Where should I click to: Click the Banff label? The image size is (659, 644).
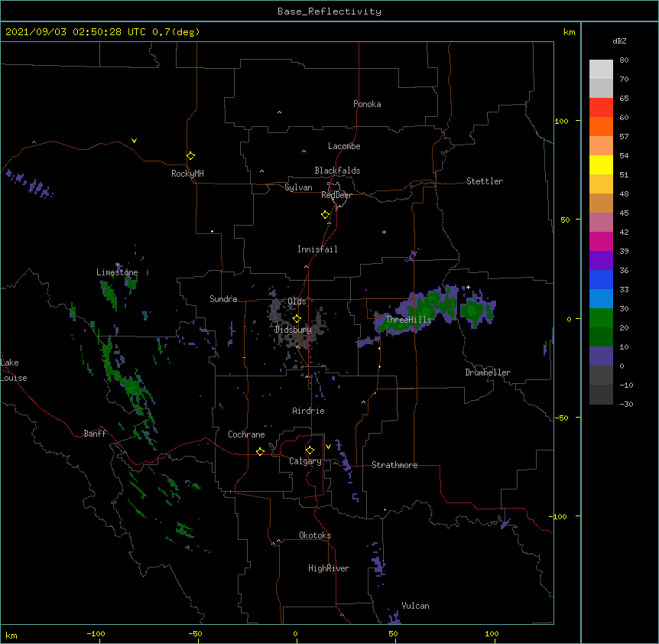click(x=95, y=434)
